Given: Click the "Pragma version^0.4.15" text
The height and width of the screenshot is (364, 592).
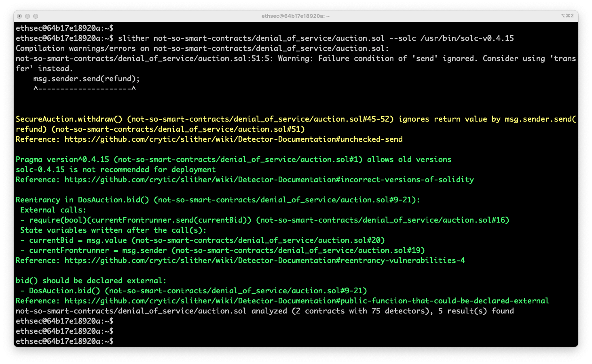Looking at the screenshot, I should point(62,160).
